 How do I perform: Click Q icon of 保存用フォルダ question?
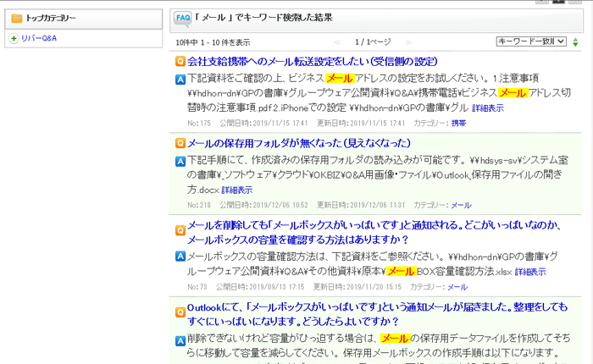[180, 143]
